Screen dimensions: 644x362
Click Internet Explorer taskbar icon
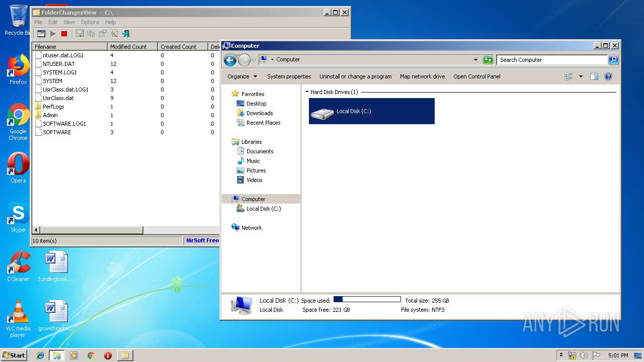pyautogui.click(x=40, y=355)
